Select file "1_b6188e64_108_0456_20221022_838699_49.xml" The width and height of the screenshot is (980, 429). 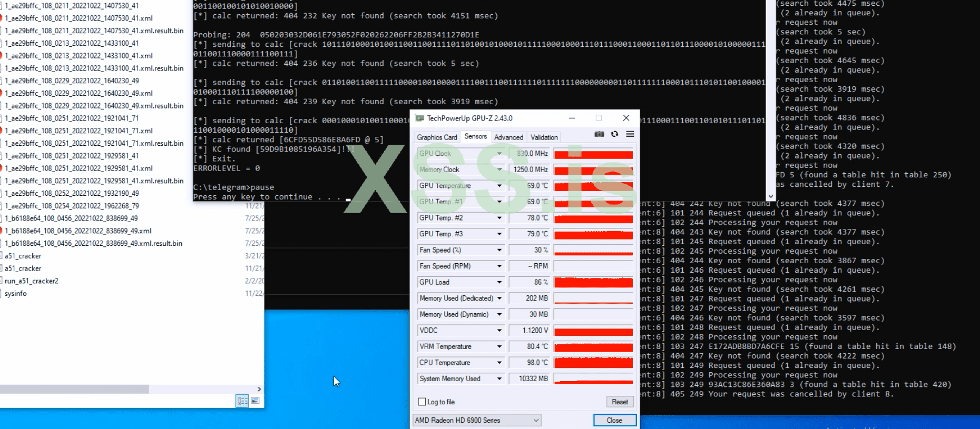click(x=78, y=231)
